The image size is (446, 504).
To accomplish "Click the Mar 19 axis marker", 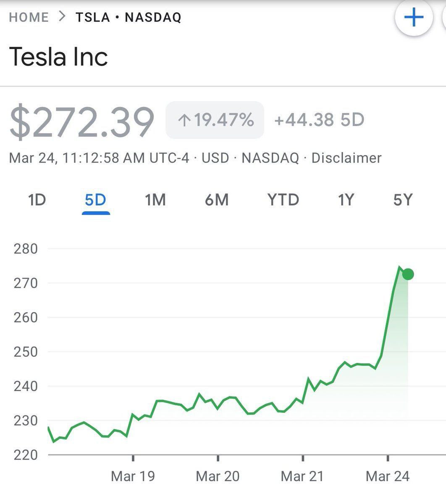I will click(x=133, y=476).
